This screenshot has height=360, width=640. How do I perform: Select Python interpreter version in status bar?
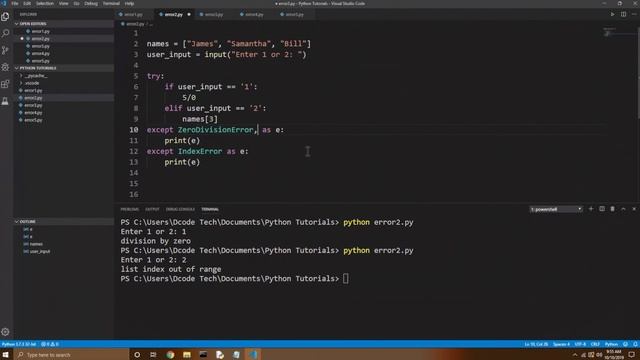point(19,344)
